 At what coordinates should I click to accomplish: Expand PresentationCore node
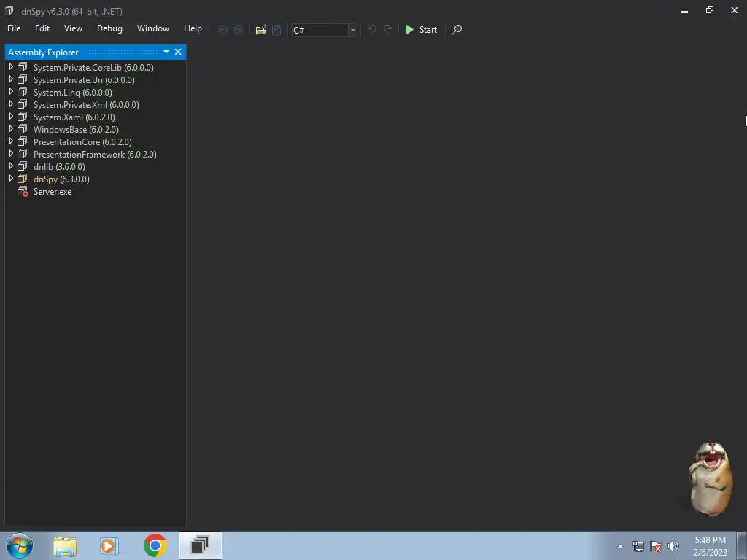pyautogui.click(x=11, y=141)
